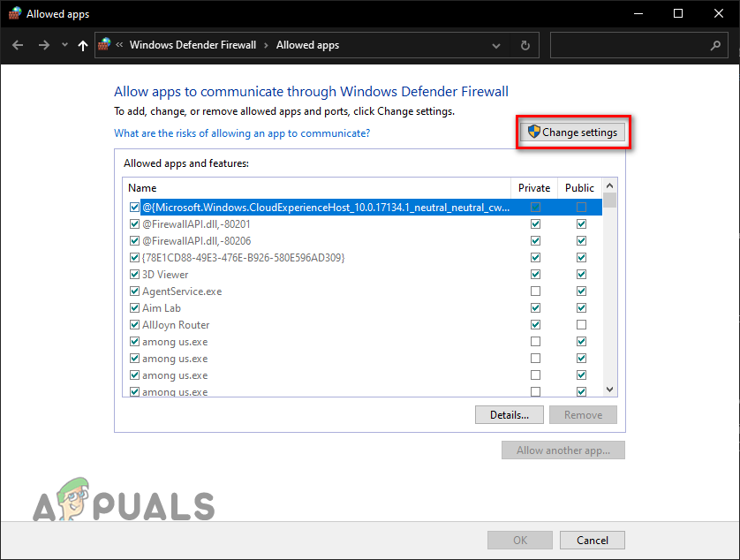Click Allow another app button
740x560 pixels.
pos(563,450)
